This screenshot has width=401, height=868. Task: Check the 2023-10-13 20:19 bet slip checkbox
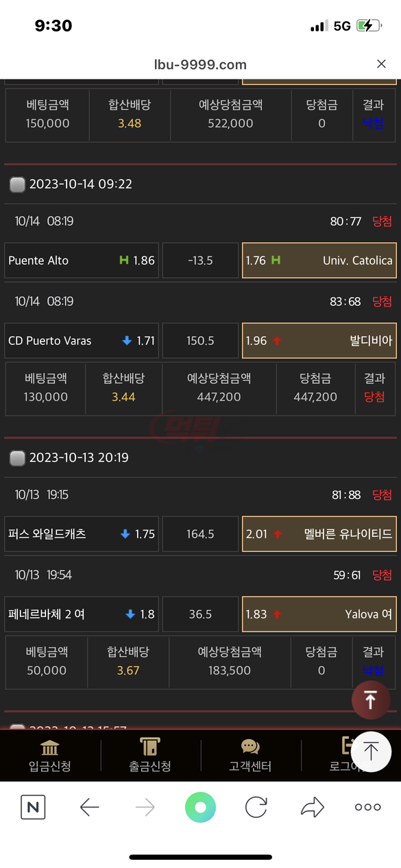17,458
